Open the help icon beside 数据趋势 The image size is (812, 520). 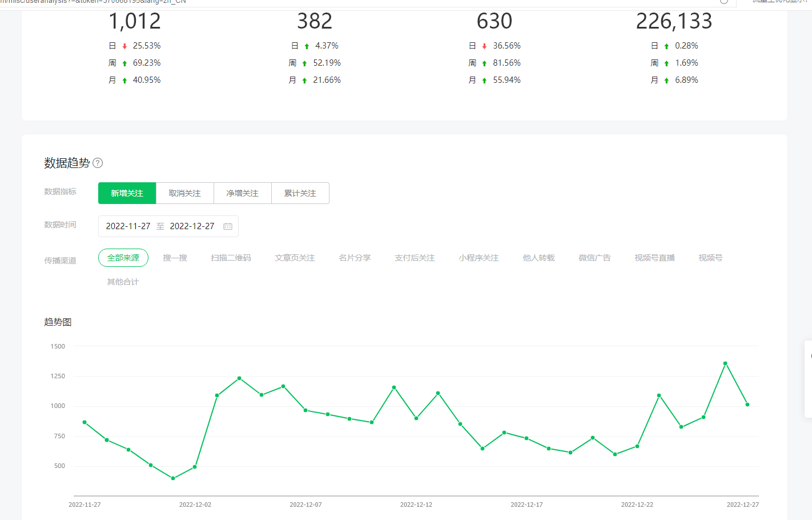click(98, 163)
